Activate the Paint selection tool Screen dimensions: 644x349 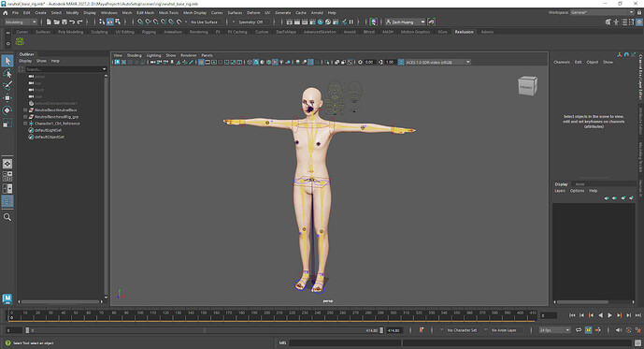(7, 85)
